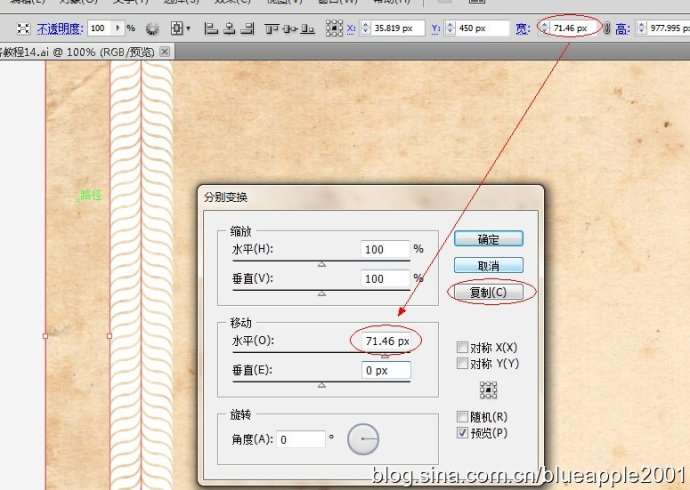Enable the 对称 Y(Y) checkbox

coord(462,363)
